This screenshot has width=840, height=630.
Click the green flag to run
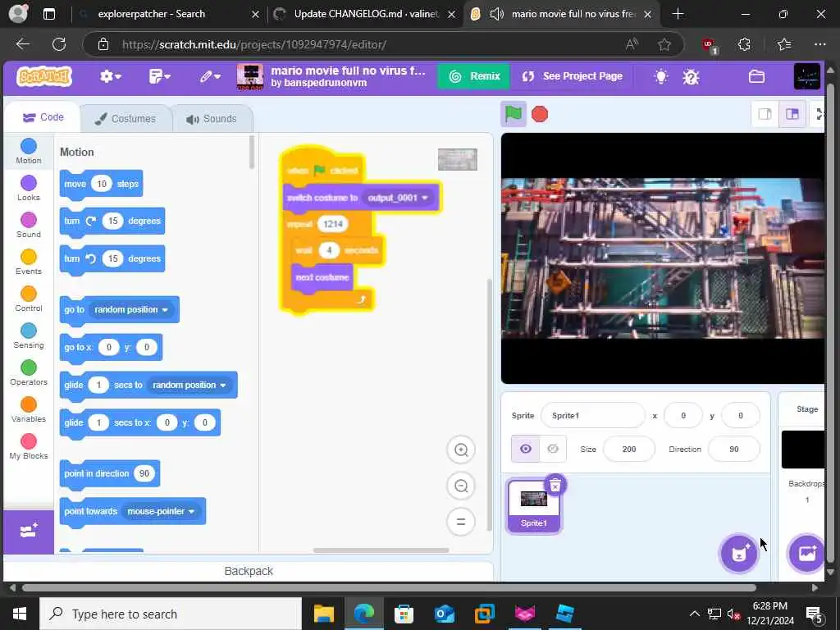pos(514,113)
